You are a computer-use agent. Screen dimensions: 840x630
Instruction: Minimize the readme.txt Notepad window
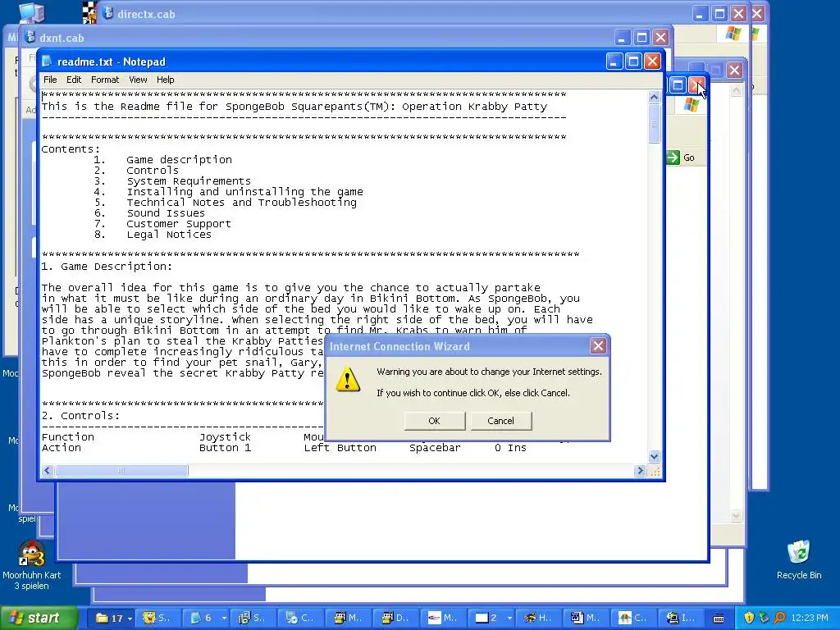point(614,61)
